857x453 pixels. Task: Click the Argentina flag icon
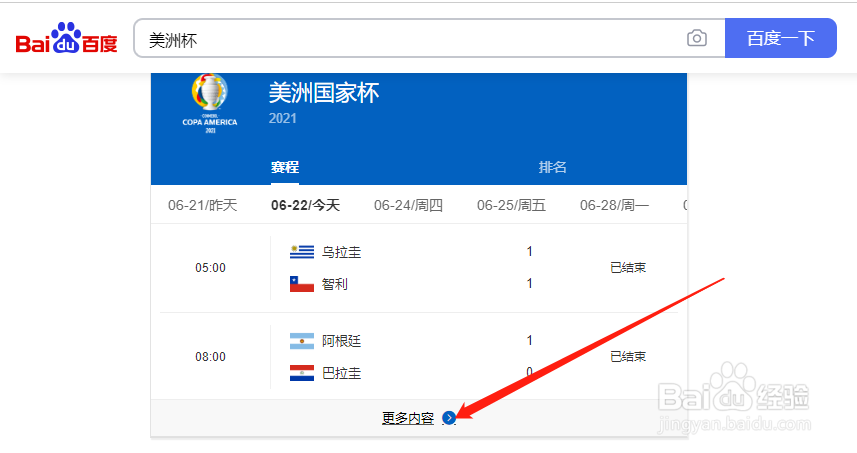click(302, 341)
